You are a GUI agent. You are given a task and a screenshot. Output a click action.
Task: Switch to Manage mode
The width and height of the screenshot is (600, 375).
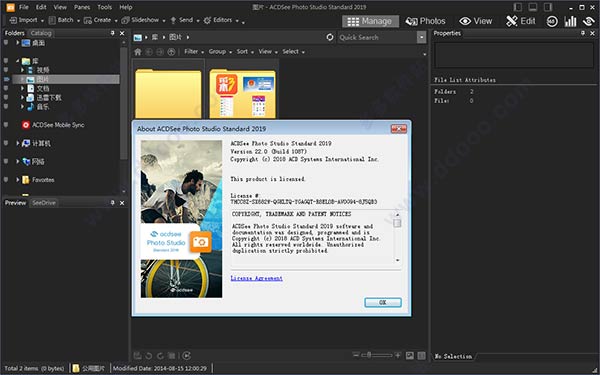370,21
